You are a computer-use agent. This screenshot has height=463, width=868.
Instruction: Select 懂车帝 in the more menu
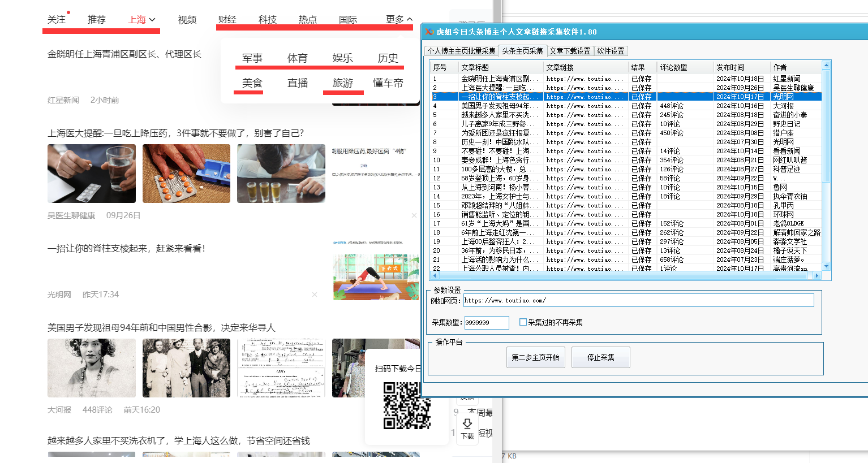click(x=388, y=83)
